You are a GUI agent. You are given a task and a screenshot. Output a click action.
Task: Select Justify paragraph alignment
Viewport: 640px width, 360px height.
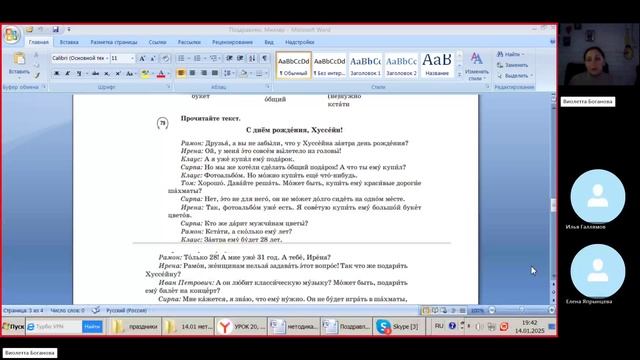click(215, 73)
